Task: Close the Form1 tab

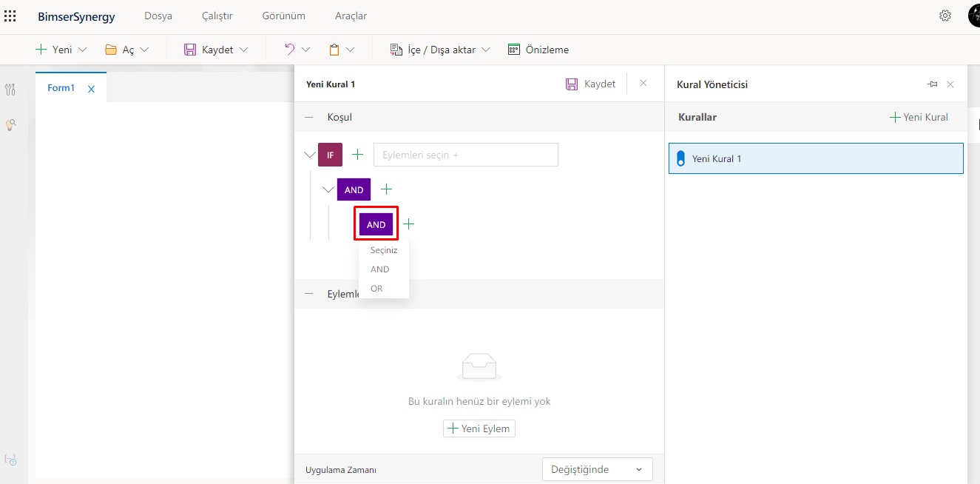Action: [x=92, y=89]
